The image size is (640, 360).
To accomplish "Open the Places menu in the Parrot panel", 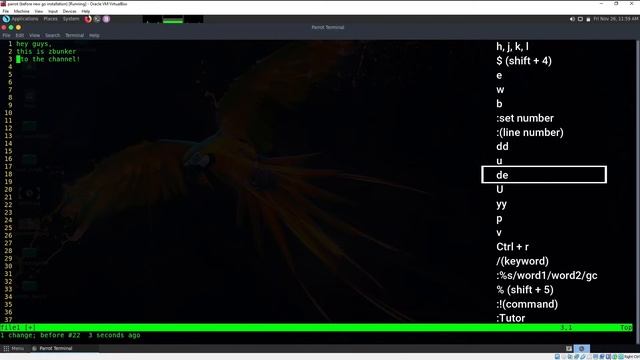I will (51, 19).
